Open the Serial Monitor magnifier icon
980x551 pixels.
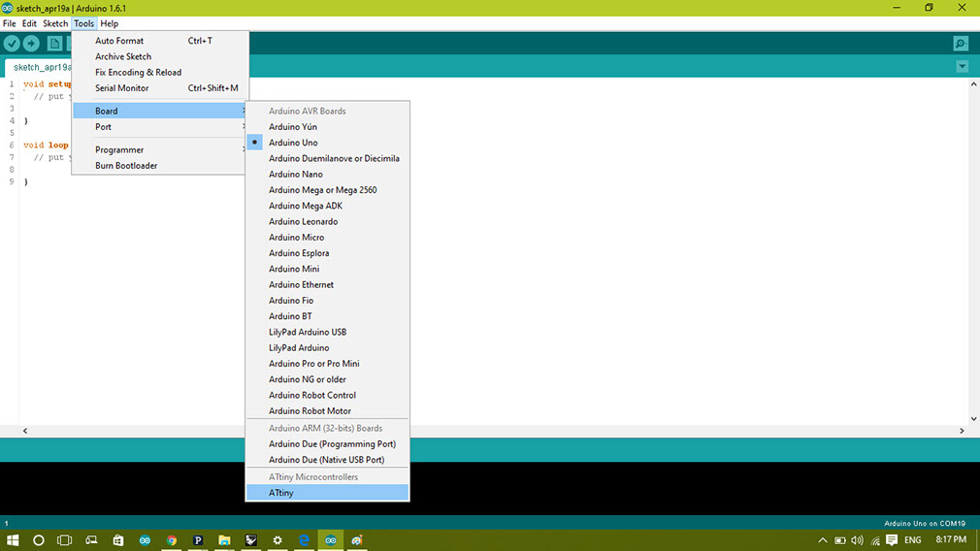(x=961, y=43)
